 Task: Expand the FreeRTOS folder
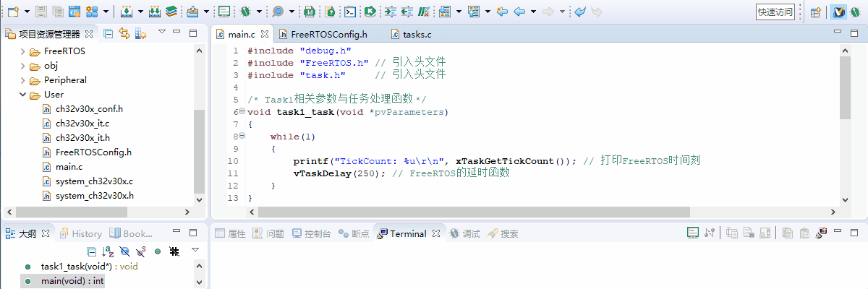tap(23, 51)
